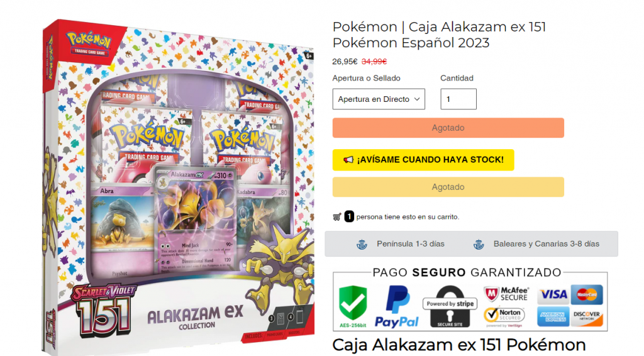This screenshot has width=644, height=356.
Task: Click the orange Agotado button
Action: [x=448, y=128]
